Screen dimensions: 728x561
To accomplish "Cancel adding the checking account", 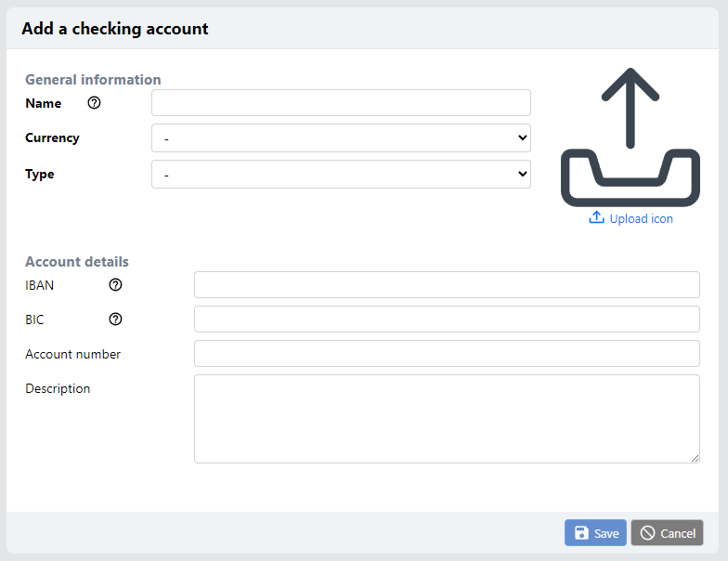I will tap(667, 533).
